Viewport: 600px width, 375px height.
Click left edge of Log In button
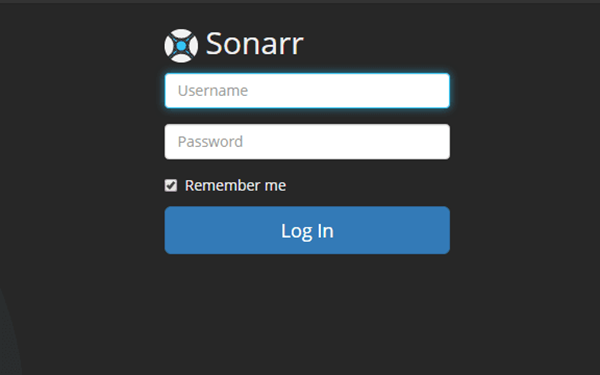(170, 230)
